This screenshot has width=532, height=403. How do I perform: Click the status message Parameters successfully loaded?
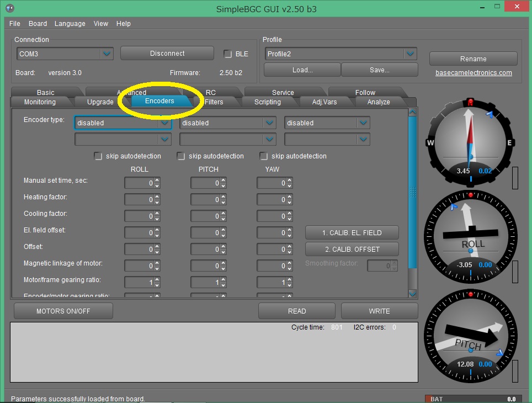click(78, 399)
